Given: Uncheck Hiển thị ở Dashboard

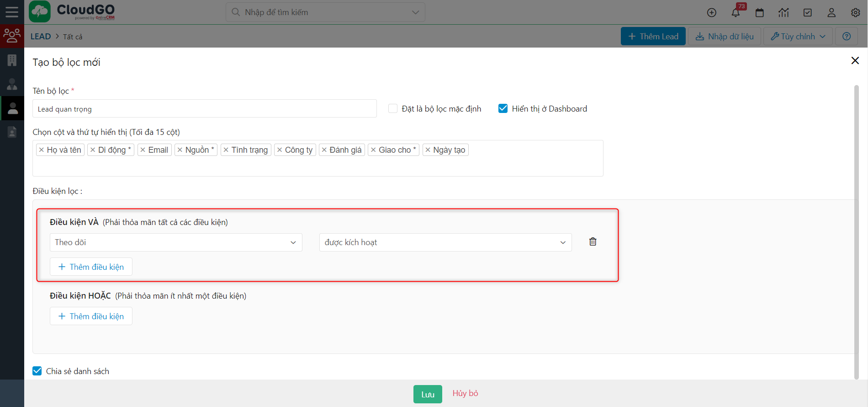Looking at the screenshot, I should pyautogui.click(x=503, y=108).
